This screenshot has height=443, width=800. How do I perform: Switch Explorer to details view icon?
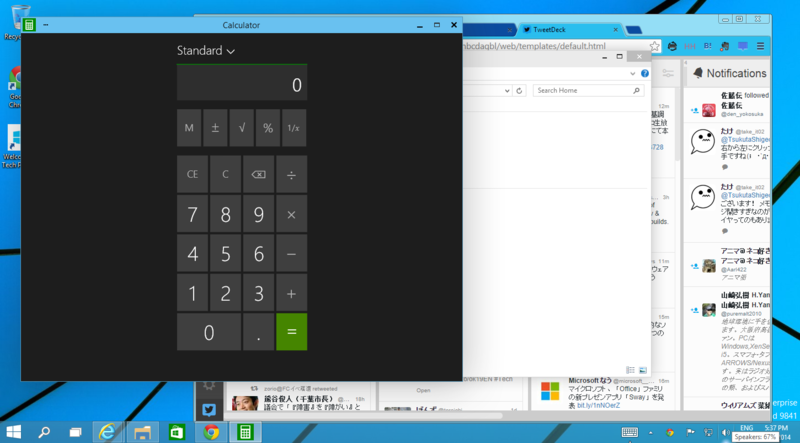click(631, 370)
